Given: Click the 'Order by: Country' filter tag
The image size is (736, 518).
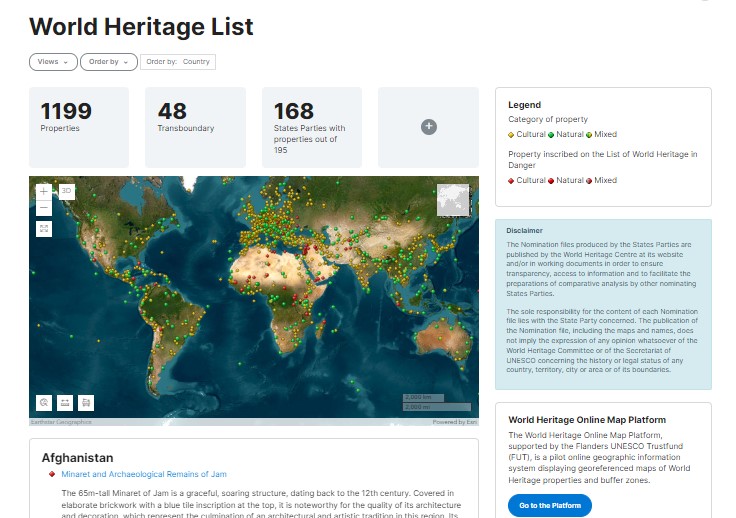Looking at the screenshot, I should (178, 62).
